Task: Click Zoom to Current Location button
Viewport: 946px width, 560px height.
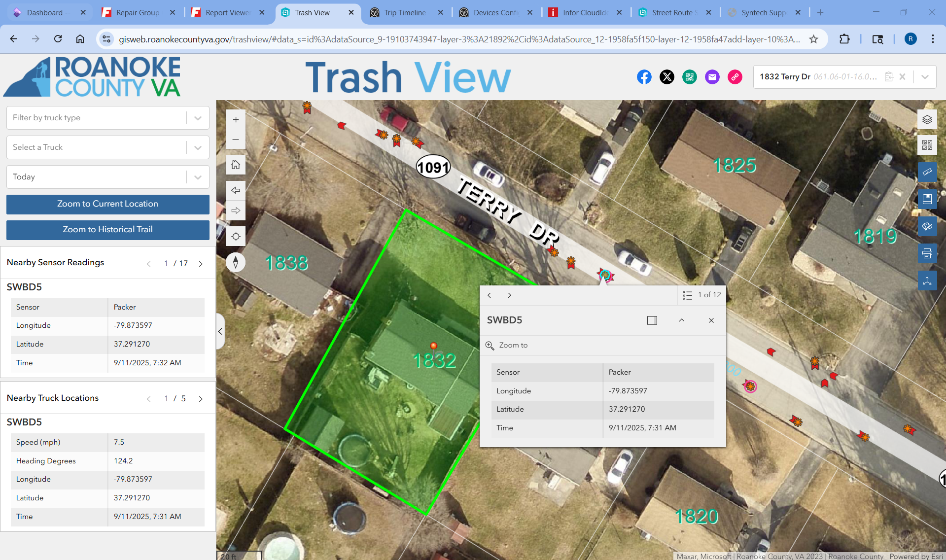Action: point(108,204)
